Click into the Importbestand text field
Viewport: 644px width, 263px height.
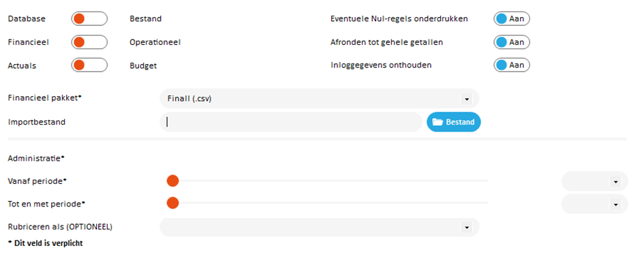(x=291, y=122)
